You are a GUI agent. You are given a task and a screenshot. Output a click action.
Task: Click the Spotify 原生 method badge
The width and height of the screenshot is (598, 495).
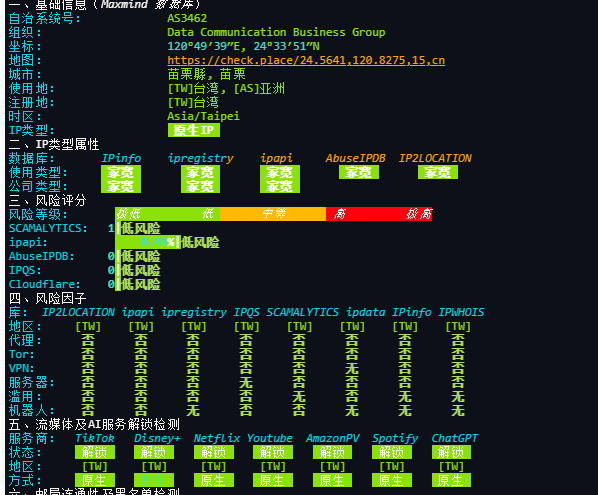[x=392, y=480]
